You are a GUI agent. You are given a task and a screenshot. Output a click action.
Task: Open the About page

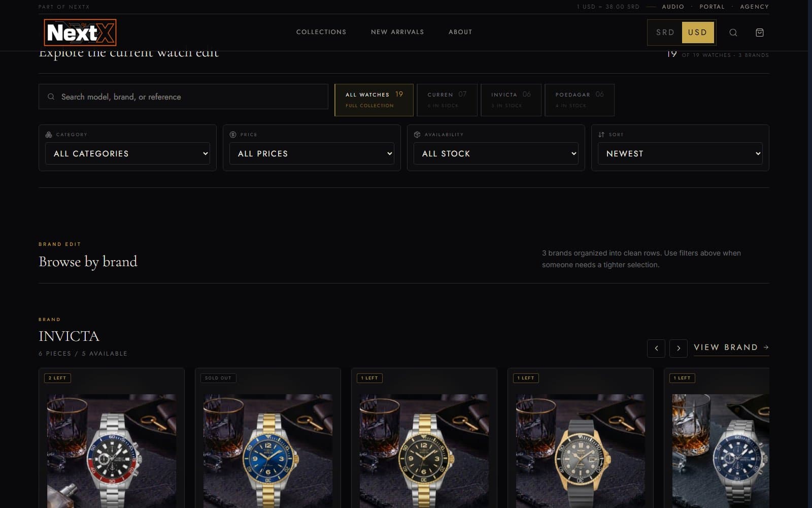coord(460,32)
